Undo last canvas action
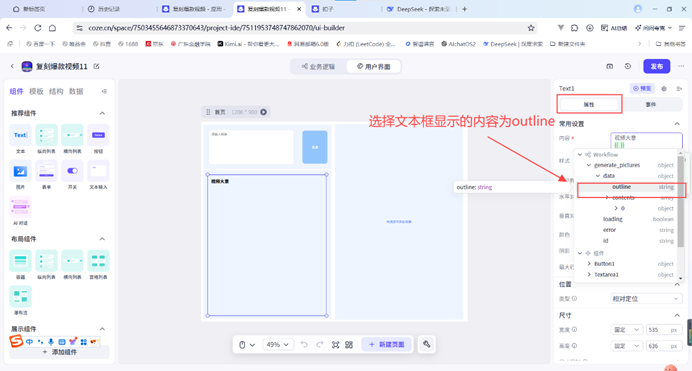The width and height of the screenshot is (692, 371). point(304,345)
